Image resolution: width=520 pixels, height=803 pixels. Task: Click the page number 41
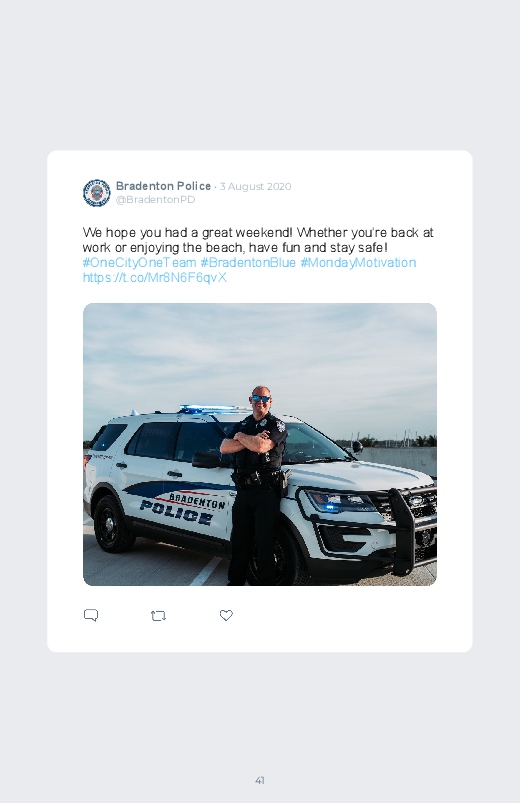(x=260, y=780)
